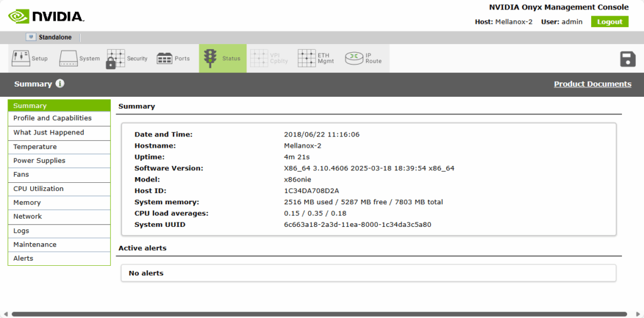Open the Ports section icon
Viewport: 644px width, 318px height.
[164, 58]
